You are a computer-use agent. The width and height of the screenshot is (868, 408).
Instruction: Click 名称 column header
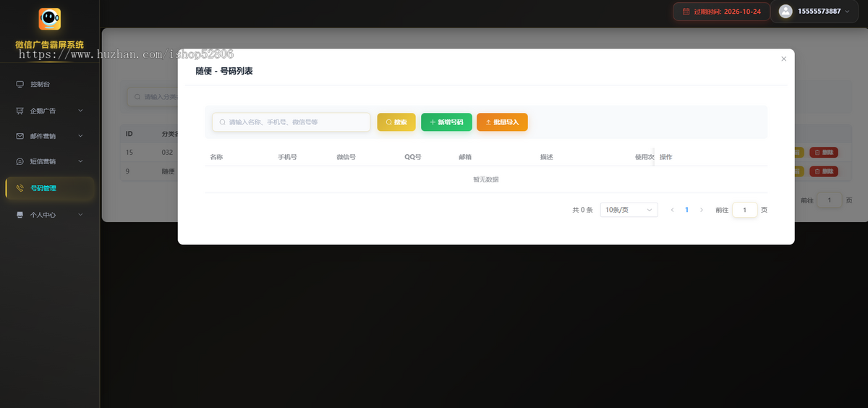point(216,157)
